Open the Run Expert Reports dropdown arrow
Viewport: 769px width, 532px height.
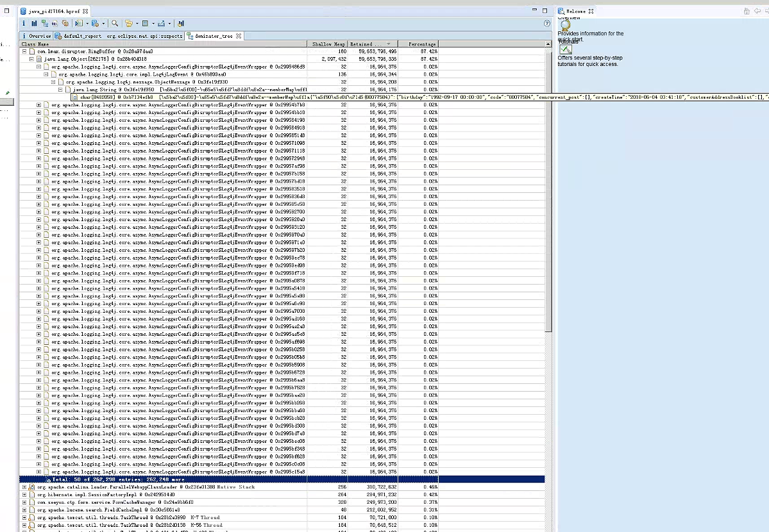pos(87,24)
